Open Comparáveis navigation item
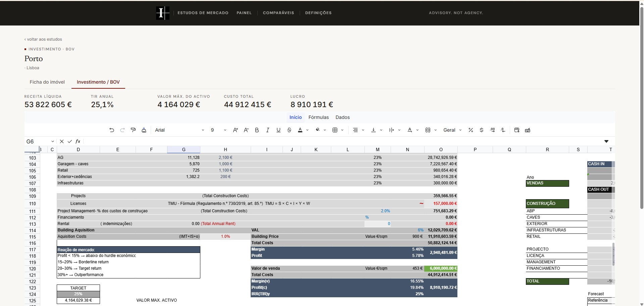 (279, 13)
